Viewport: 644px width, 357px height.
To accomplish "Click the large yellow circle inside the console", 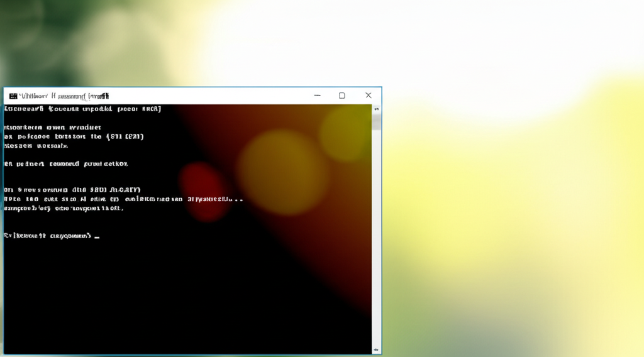I will click(283, 163).
